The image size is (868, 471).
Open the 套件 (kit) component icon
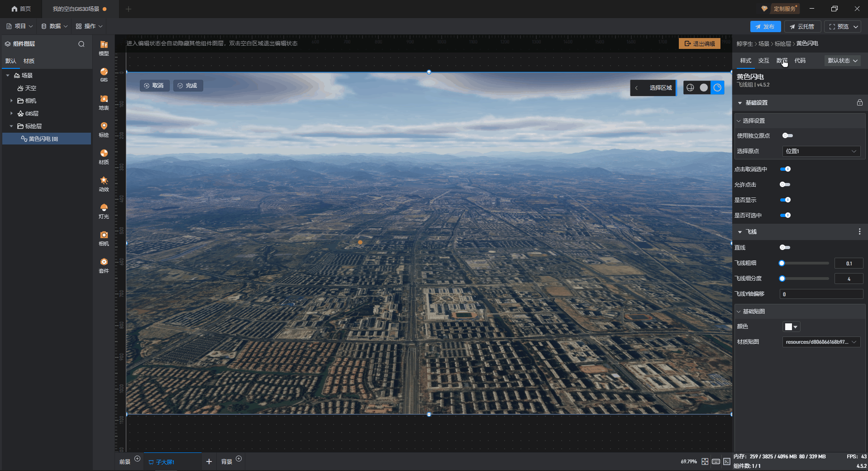click(x=104, y=265)
